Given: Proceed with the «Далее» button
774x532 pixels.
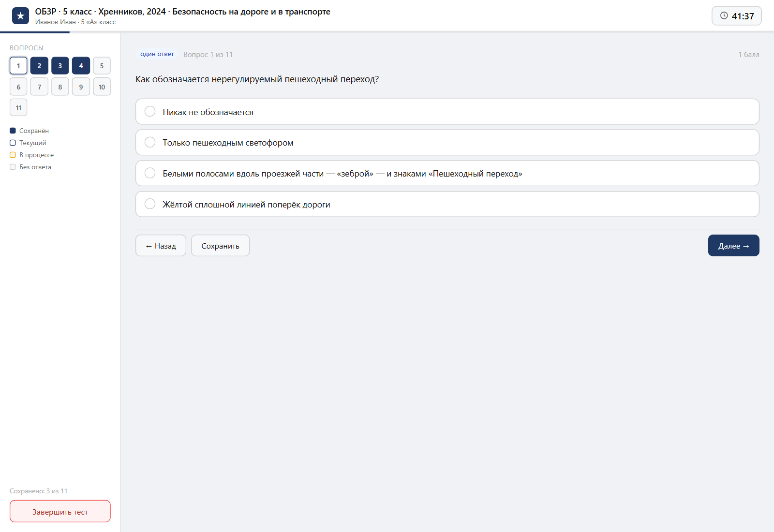Looking at the screenshot, I should tap(733, 246).
